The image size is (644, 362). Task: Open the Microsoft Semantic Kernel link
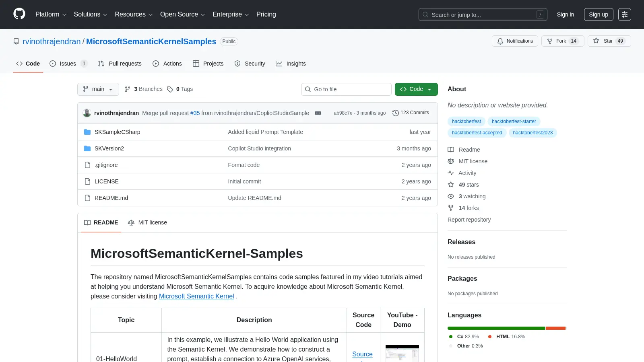[x=196, y=296]
